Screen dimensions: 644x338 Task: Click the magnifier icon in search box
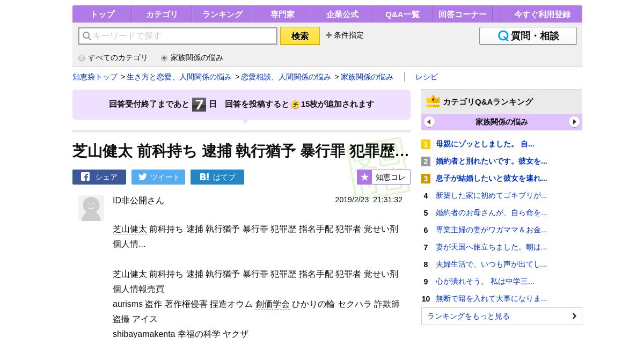point(86,36)
